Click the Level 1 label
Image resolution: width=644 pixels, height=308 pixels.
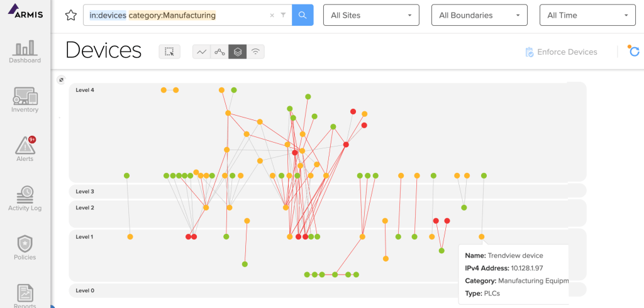[85, 237]
